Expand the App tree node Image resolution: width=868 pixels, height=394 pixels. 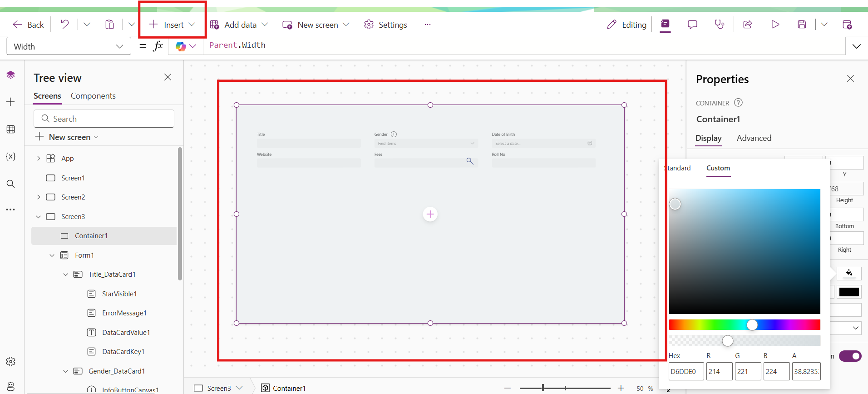pyautogui.click(x=39, y=159)
